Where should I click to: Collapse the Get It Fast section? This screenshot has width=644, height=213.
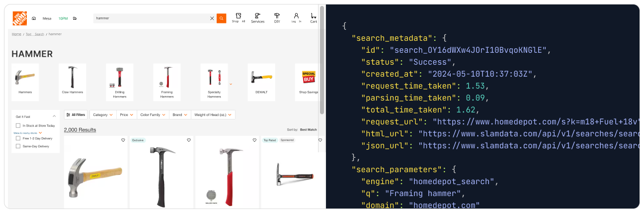[x=54, y=116]
